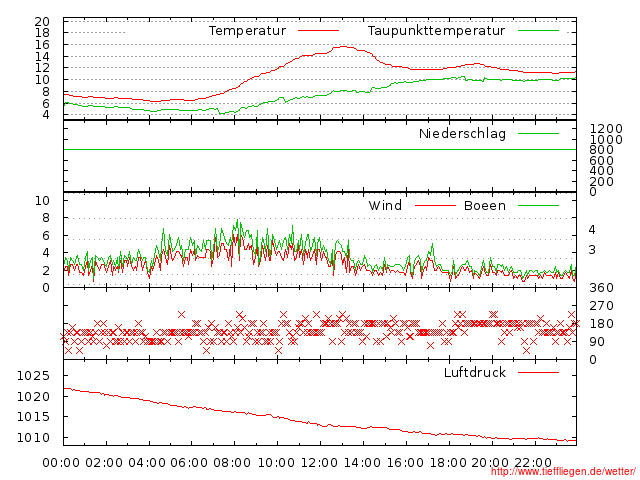Click the 800 precipitation axis label
This screenshot has width=640, height=480.
click(x=601, y=150)
